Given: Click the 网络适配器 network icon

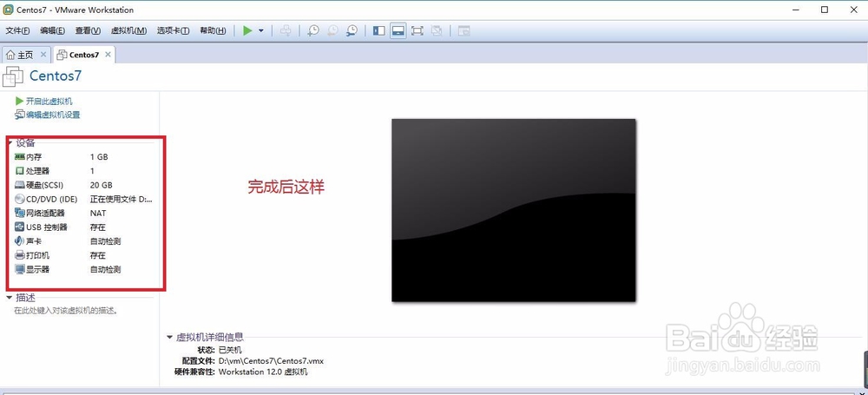Looking at the screenshot, I should tap(20, 214).
